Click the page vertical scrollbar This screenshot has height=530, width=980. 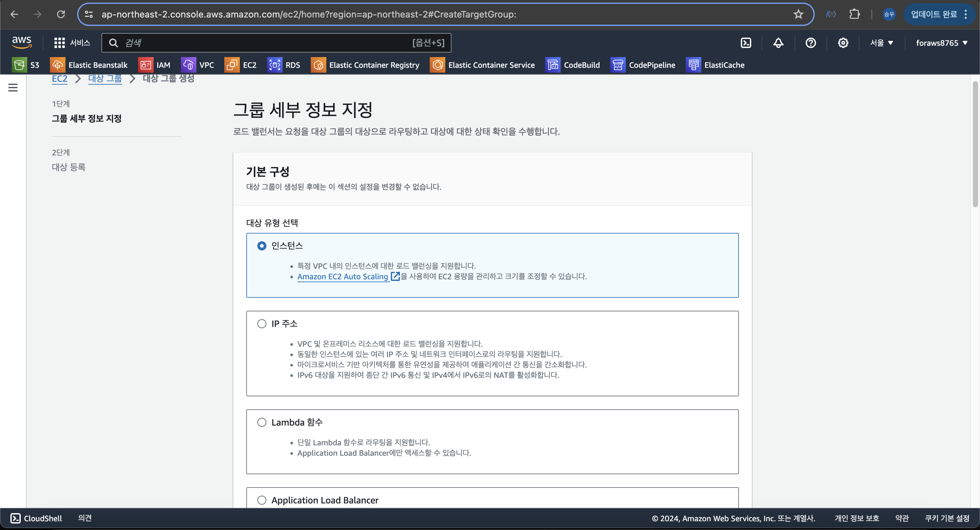(975, 145)
